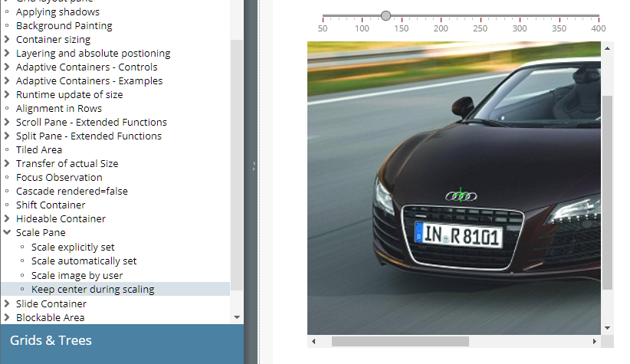Click the image vertical scrollbar thumb
Viewport: 630px width, 364px height.
608,192
